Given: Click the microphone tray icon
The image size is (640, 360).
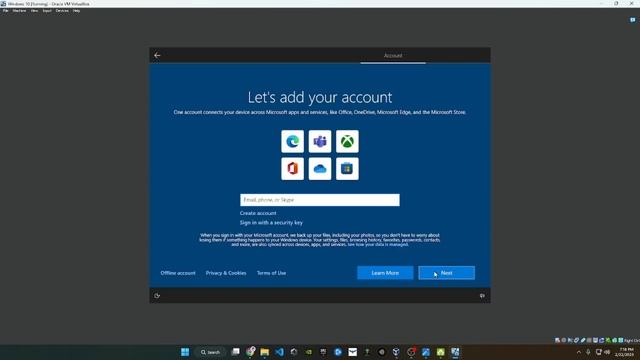Looking at the screenshot, I should pos(588,352).
